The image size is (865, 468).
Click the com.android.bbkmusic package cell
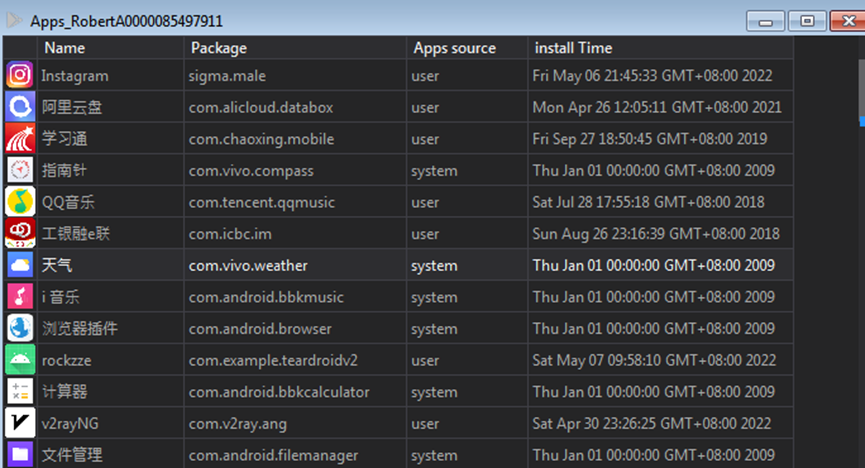[295, 297]
